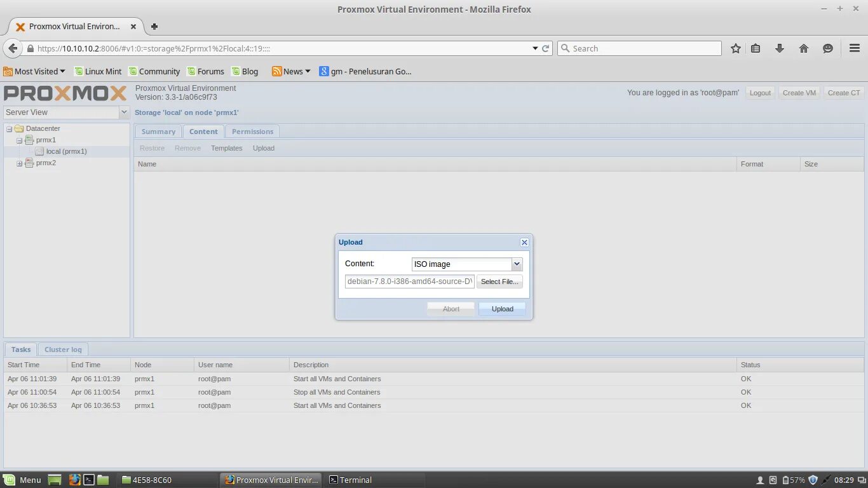This screenshot has width=868, height=488.
Task: Click the Datacenter folder icon in tree
Action: [x=19, y=128]
